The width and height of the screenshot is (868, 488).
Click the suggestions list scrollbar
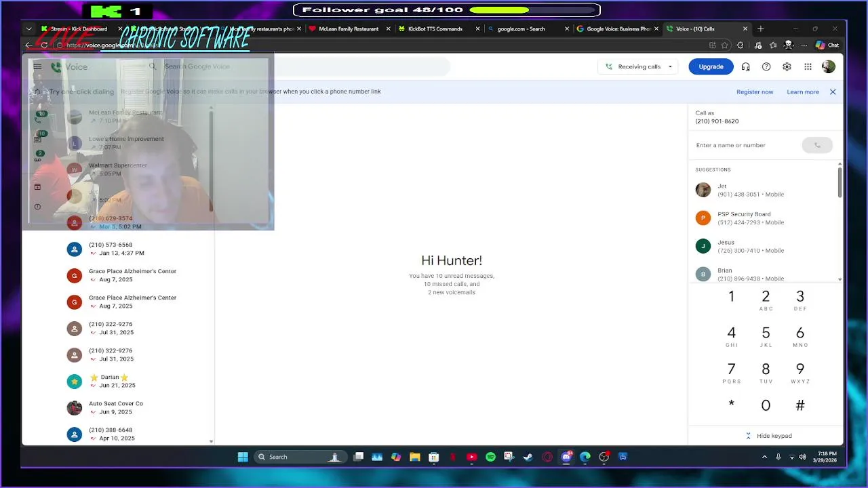(840, 182)
